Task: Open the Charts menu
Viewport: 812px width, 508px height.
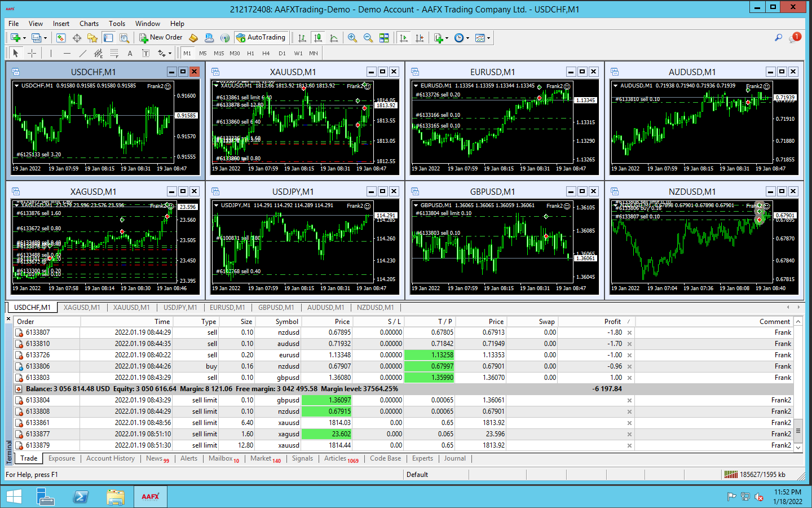Action: tap(89, 24)
